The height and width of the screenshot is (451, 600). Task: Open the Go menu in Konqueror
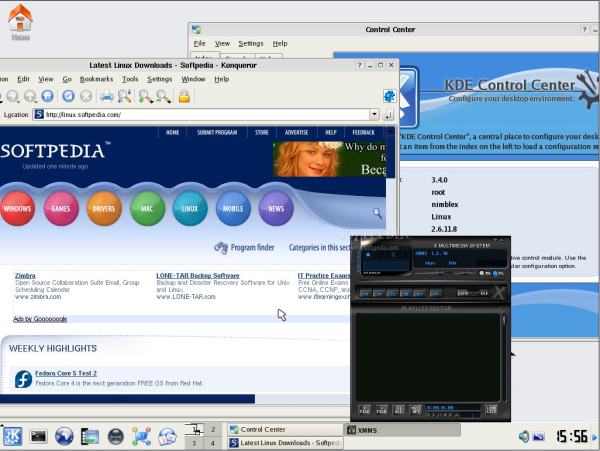(x=67, y=79)
